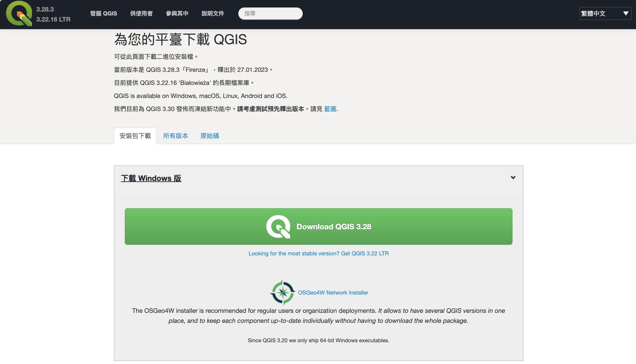This screenshot has height=364, width=636.
Task: Open the 參與其中 menu
Action: click(x=177, y=13)
